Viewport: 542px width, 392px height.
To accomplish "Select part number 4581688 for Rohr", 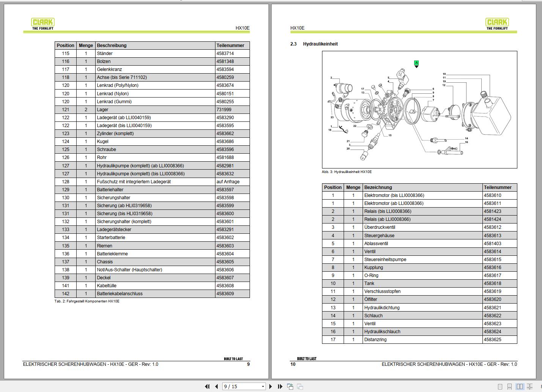I will (225, 157).
